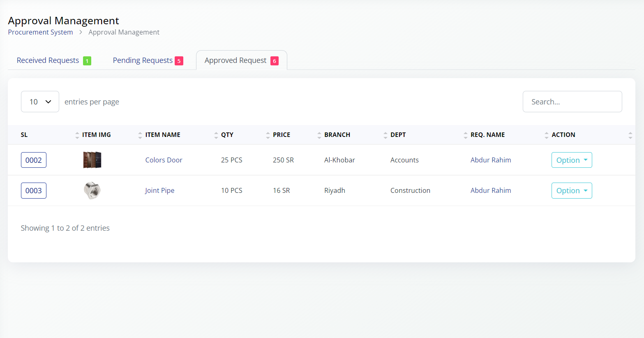This screenshot has width=644, height=338.
Task: Click serial number 0003 button
Action: [34, 190]
